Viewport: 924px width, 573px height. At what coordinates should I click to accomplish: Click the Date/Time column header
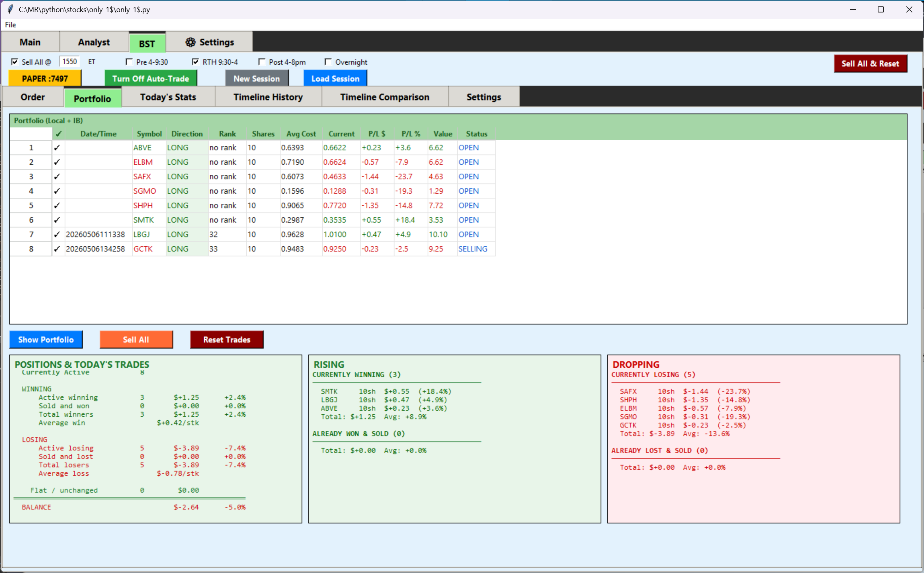click(98, 134)
